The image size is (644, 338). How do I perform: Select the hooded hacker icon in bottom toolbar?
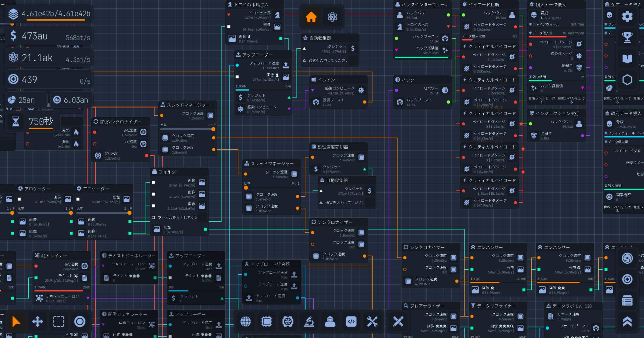point(330,322)
